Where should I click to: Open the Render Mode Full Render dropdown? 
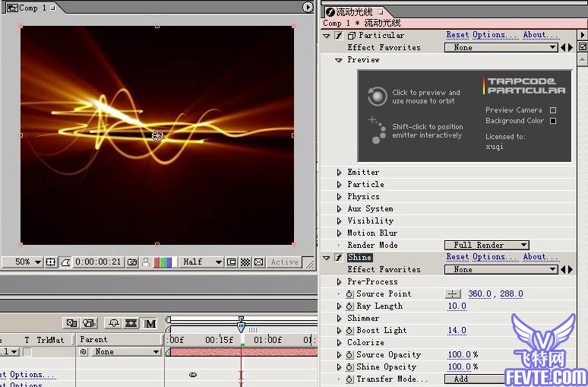(487, 245)
